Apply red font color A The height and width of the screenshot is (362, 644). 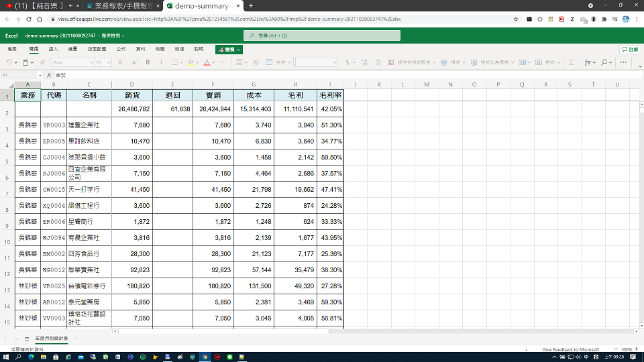click(207, 62)
